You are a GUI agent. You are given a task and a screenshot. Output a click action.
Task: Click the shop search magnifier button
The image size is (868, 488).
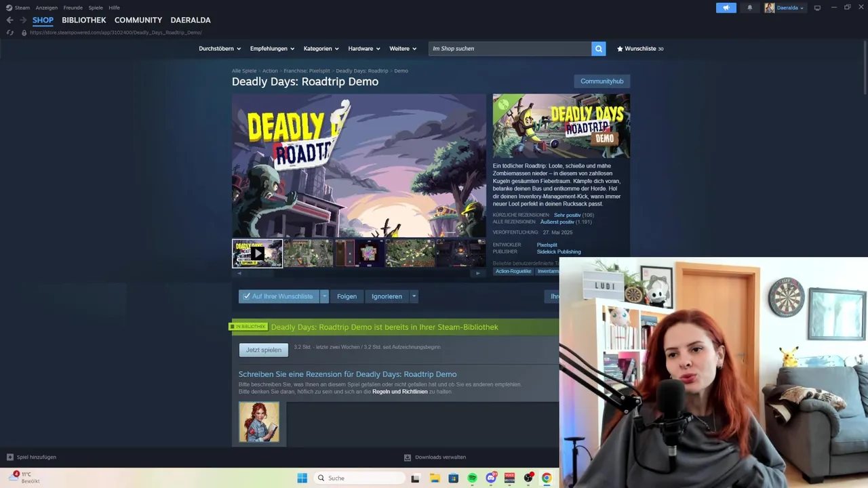(598, 49)
